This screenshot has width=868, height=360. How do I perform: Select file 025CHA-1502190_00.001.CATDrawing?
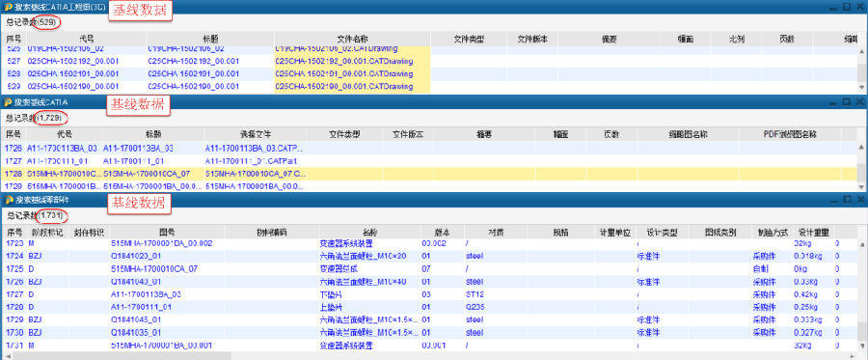(x=343, y=87)
